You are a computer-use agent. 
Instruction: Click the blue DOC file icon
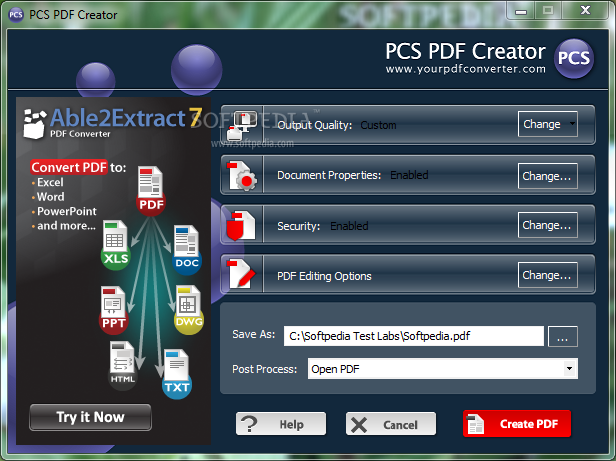pos(187,250)
